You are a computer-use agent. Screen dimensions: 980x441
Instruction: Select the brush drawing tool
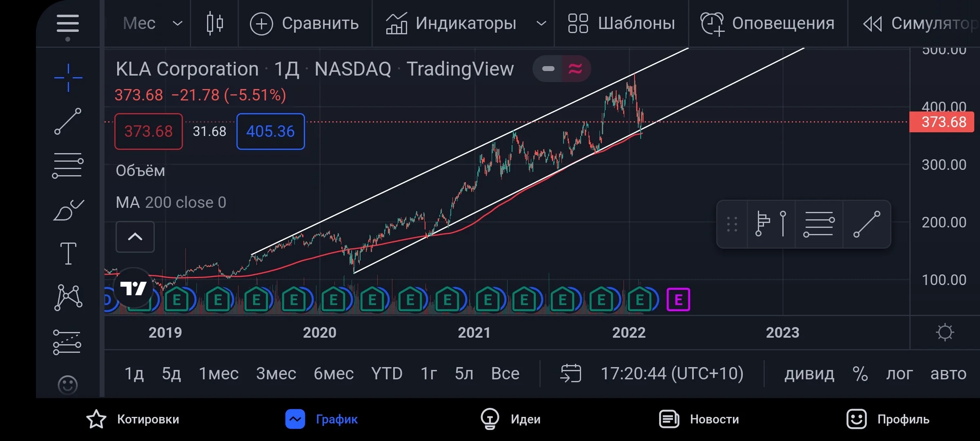[x=68, y=210]
